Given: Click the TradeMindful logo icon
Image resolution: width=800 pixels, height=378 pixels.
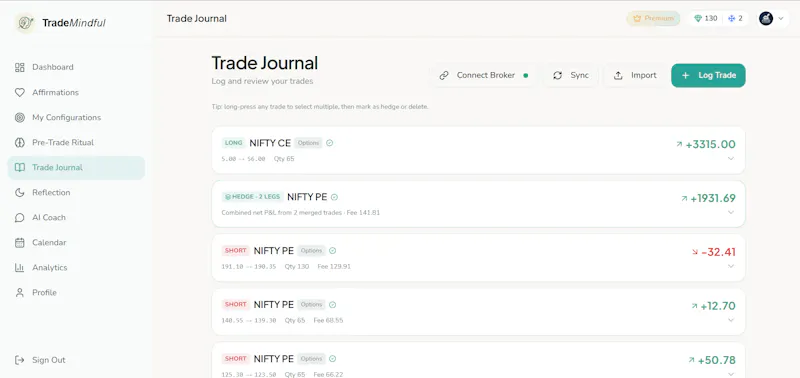Looking at the screenshot, I should pos(24,23).
